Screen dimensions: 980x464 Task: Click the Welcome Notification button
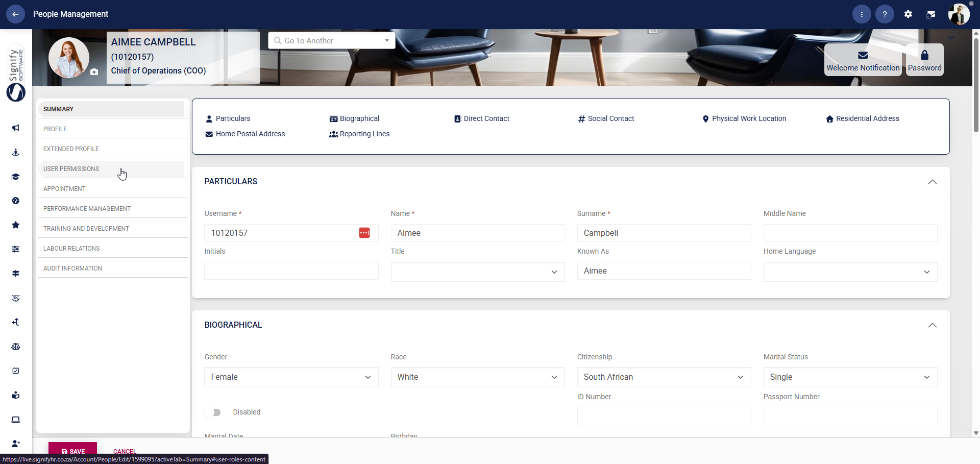click(x=863, y=60)
